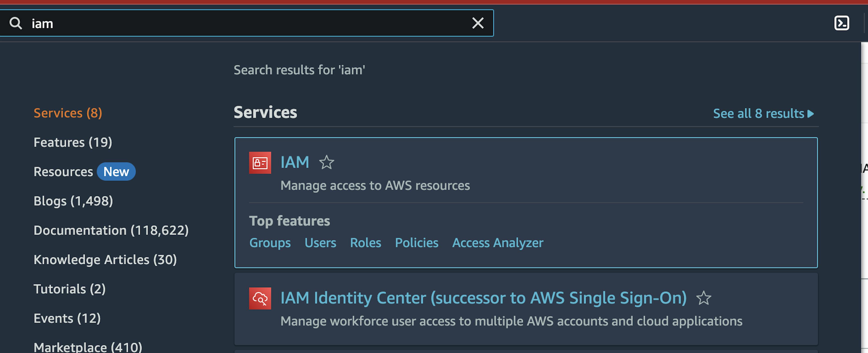Click the IAM service icon
This screenshot has height=353, width=868.
[x=260, y=162]
